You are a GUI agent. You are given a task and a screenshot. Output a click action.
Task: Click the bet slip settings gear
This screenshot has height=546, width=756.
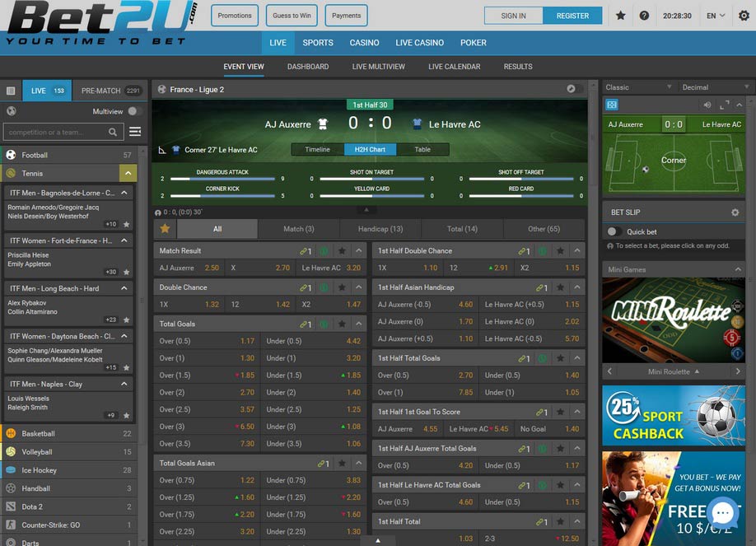tap(735, 212)
